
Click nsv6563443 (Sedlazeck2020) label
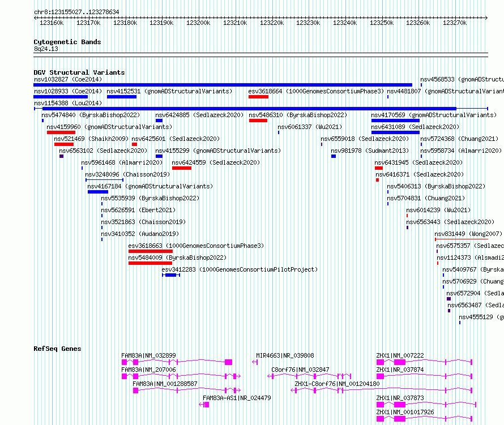click(450, 222)
